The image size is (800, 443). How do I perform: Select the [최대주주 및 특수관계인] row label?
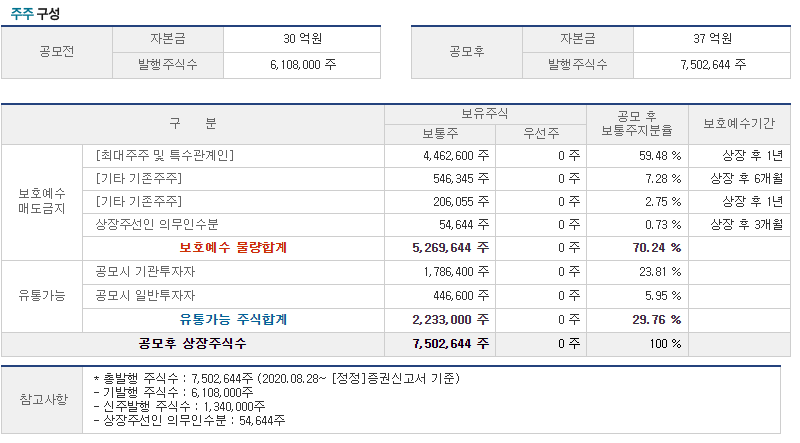tap(164, 156)
